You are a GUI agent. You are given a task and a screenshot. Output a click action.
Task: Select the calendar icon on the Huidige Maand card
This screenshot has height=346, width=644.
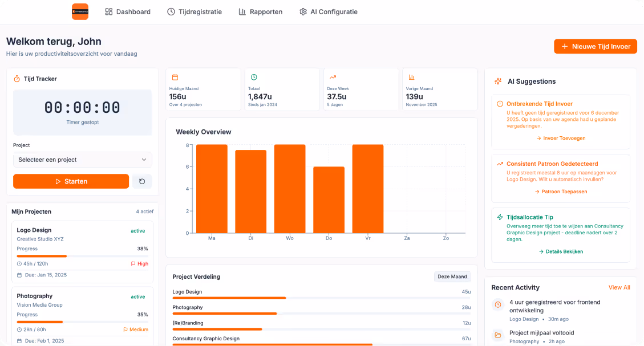pyautogui.click(x=175, y=76)
